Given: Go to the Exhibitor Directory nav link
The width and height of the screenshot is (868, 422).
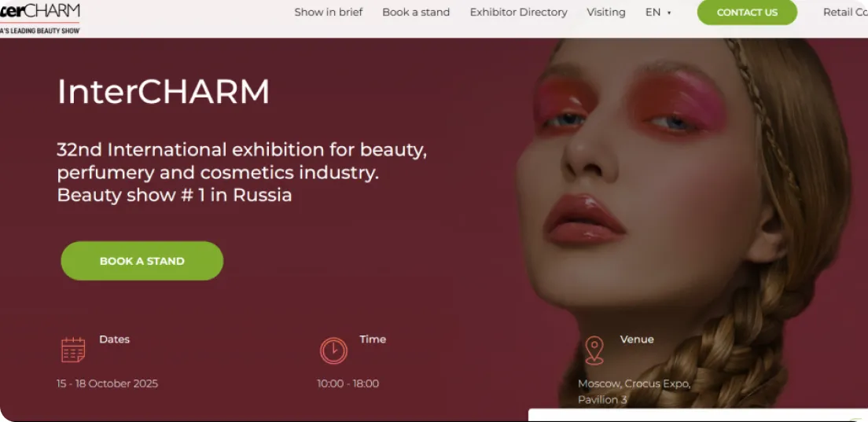Looking at the screenshot, I should [518, 12].
